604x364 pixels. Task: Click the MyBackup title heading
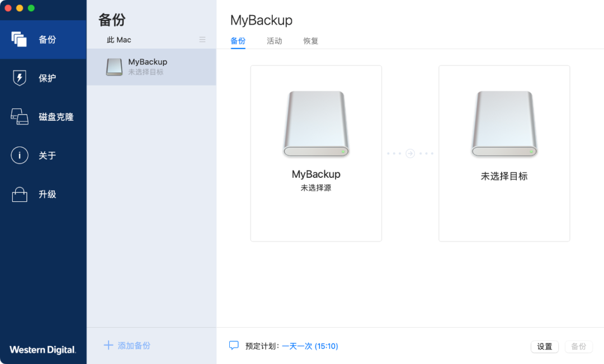click(261, 20)
